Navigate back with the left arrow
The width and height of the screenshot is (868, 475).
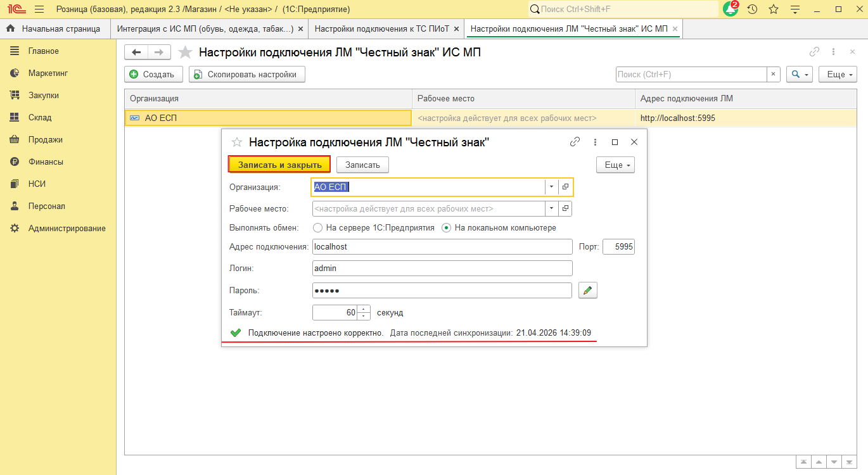tap(136, 53)
